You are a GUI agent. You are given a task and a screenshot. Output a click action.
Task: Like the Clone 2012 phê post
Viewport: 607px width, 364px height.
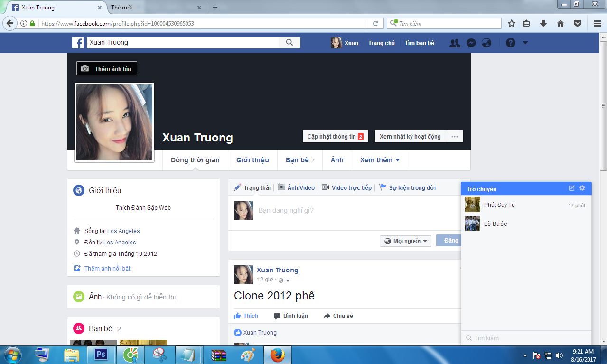(x=246, y=316)
